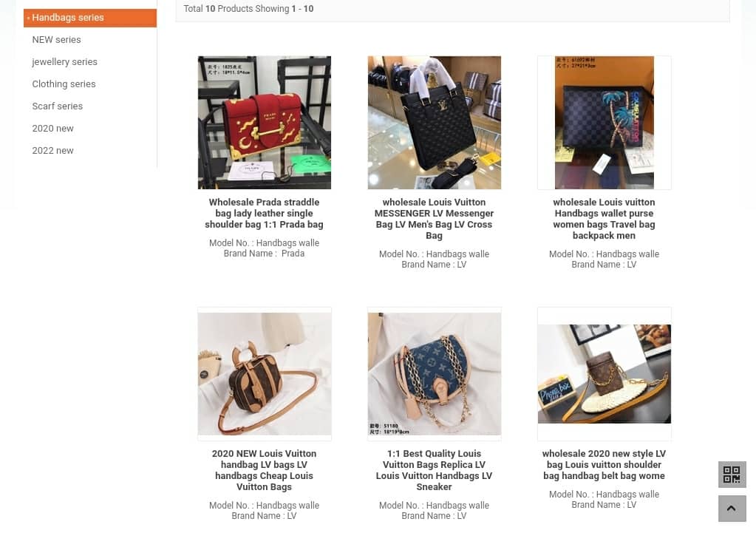Image resolution: width=756 pixels, height=550 pixels.
Task: Open jewellery series category
Action: pyautogui.click(x=64, y=62)
